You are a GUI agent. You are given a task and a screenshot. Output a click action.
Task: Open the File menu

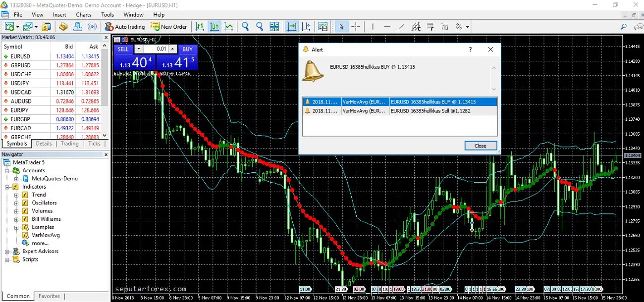(x=18, y=15)
